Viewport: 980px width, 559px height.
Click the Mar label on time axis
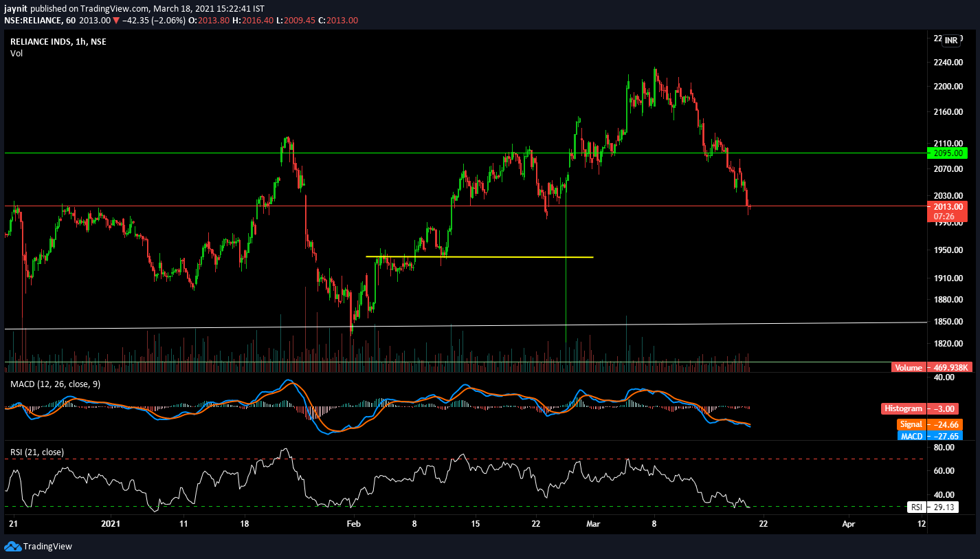(593, 524)
